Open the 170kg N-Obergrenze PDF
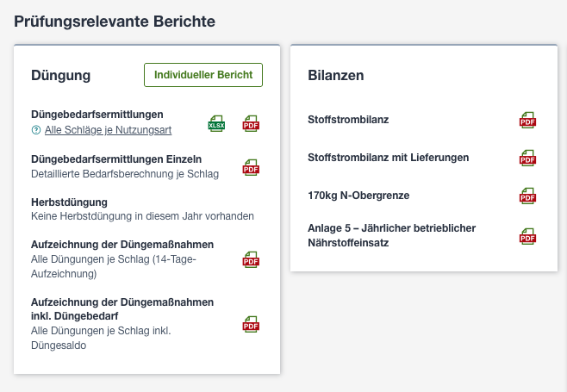This screenshot has height=392, width=567. pyautogui.click(x=527, y=196)
